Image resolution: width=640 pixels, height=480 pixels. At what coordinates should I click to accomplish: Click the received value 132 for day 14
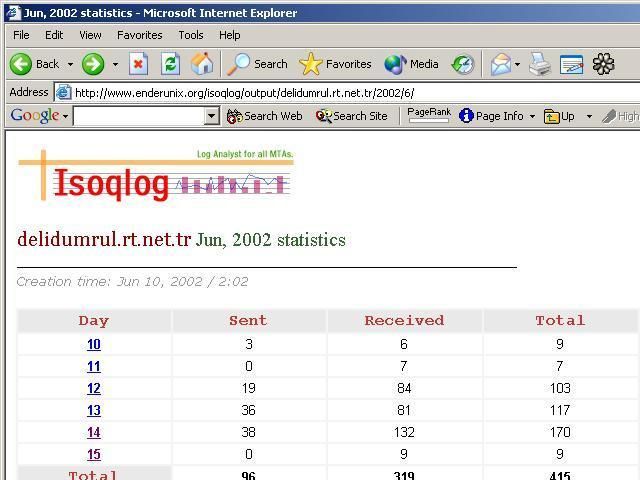pyautogui.click(x=404, y=432)
